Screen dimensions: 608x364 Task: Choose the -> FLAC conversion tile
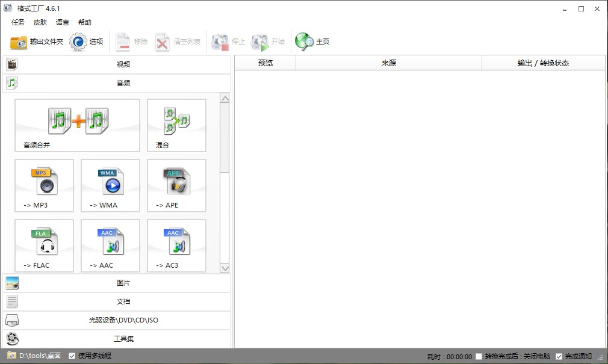tap(44, 245)
